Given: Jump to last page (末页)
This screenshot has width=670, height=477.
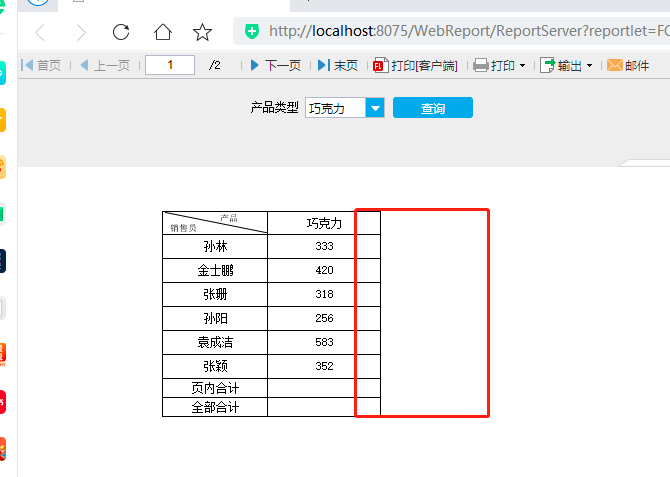Looking at the screenshot, I should pos(338,65).
